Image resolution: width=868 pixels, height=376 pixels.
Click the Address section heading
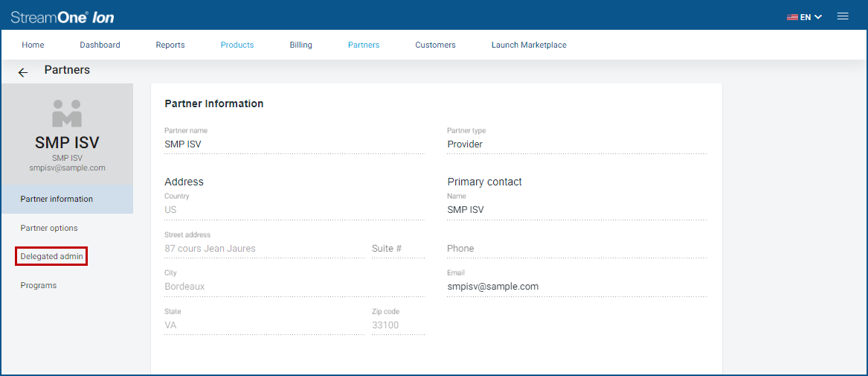click(184, 182)
